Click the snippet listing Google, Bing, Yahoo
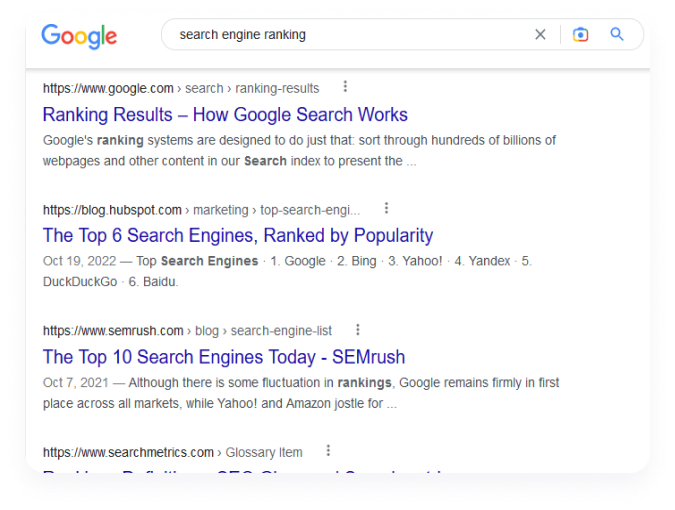This screenshot has height=510, width=675. pyautogui.click(x=287, y=271)
